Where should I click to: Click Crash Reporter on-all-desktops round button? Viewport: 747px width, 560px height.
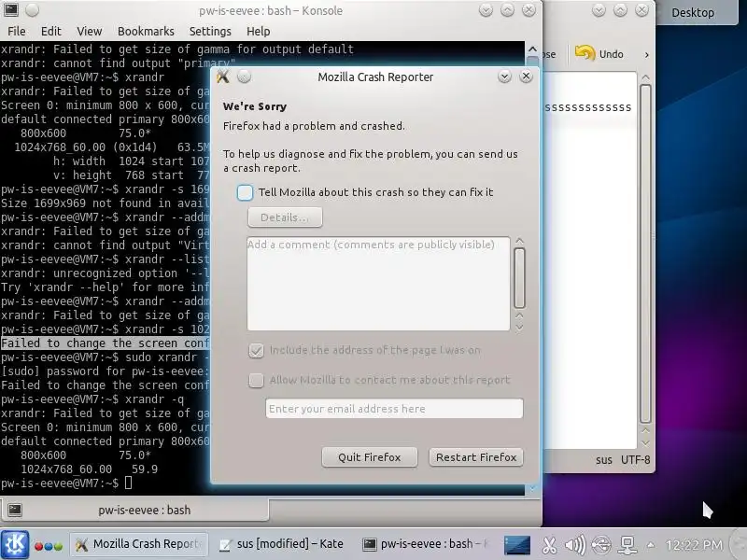click(x=244, y=77)
